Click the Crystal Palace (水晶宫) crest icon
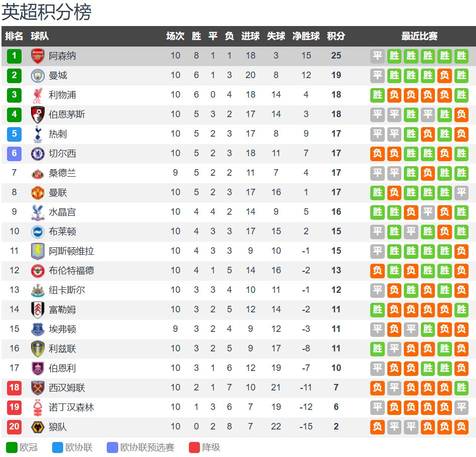The width and height of the screenshot is (476, 457). pos(38,212)
